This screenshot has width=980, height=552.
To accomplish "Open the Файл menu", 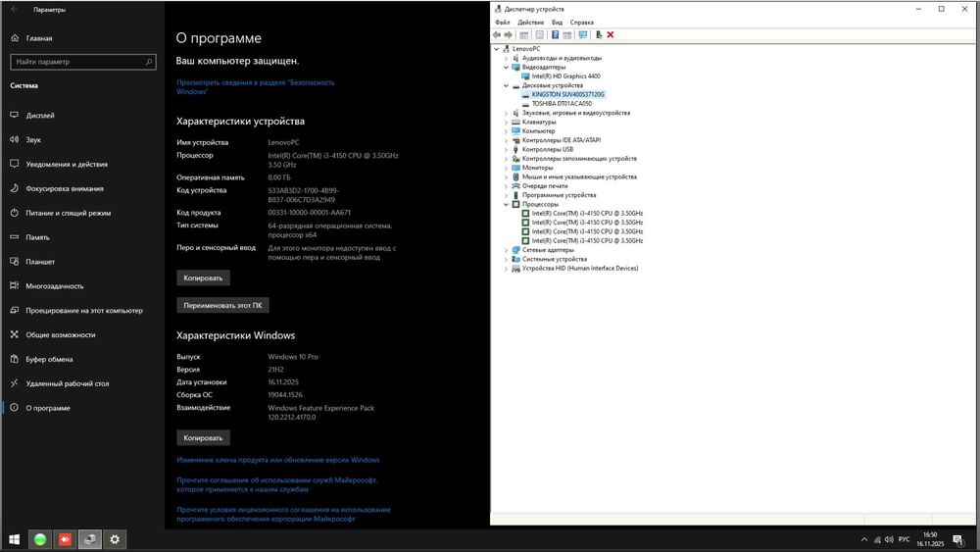I will click(503, 23).
